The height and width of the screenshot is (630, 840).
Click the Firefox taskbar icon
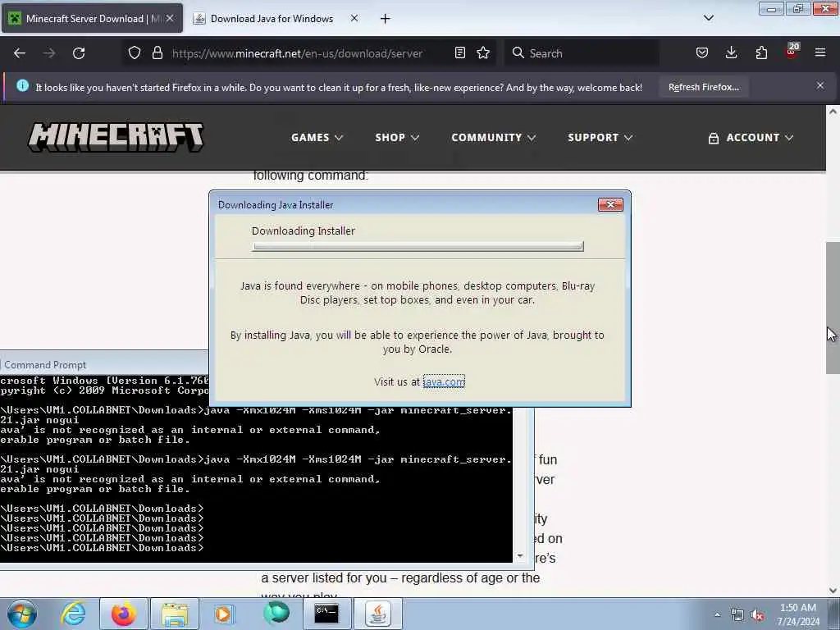(124, 614)
